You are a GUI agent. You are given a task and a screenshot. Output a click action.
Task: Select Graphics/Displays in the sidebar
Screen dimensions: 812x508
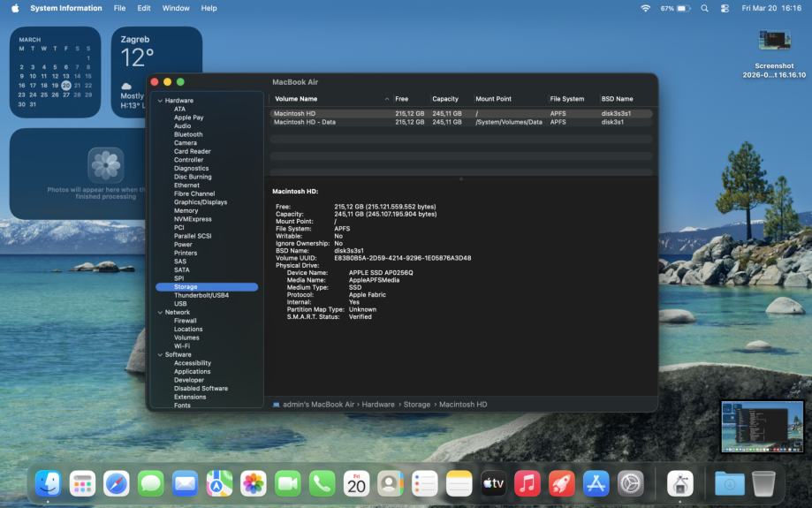(x=200, y=202)
